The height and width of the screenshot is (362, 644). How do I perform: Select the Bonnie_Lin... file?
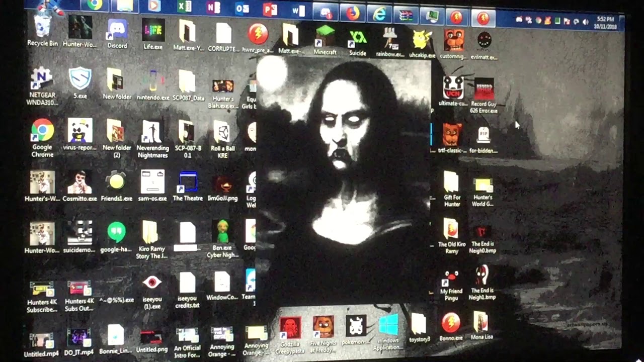(115, 339)
